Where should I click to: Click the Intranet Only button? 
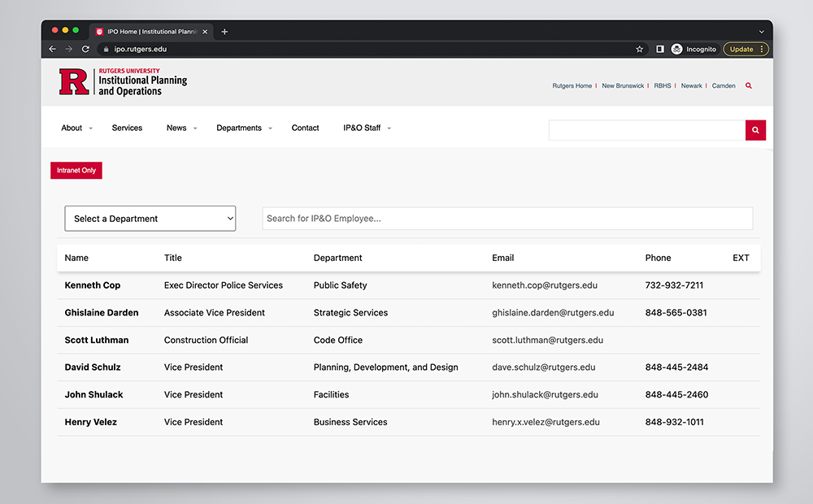pos(76,171)
